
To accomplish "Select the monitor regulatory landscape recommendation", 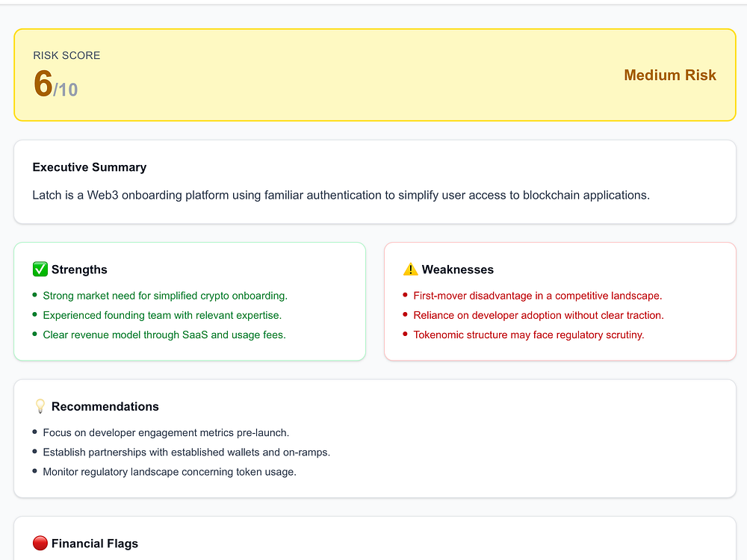I will [170, 471].
